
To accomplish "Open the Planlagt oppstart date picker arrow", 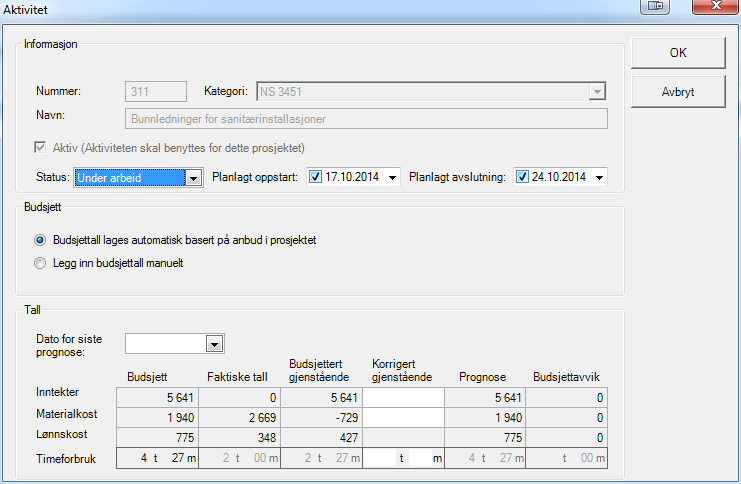I will [x=392, y=178].
